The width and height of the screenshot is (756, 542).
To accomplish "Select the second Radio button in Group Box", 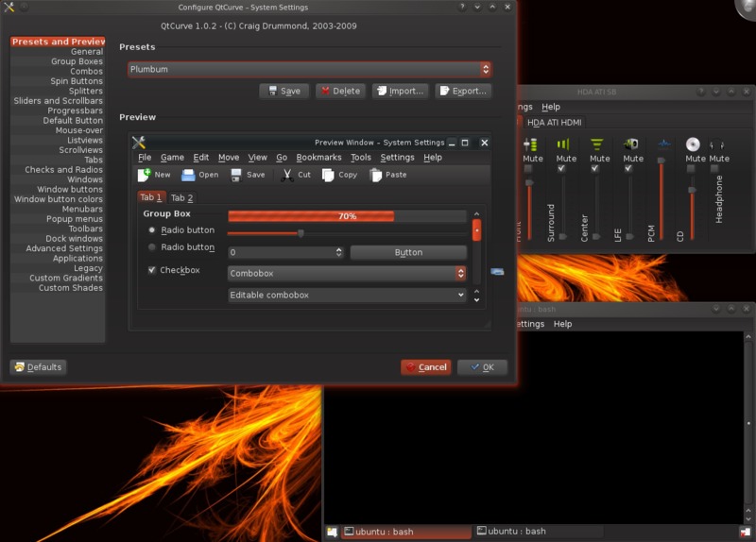I will click(152, 247).
